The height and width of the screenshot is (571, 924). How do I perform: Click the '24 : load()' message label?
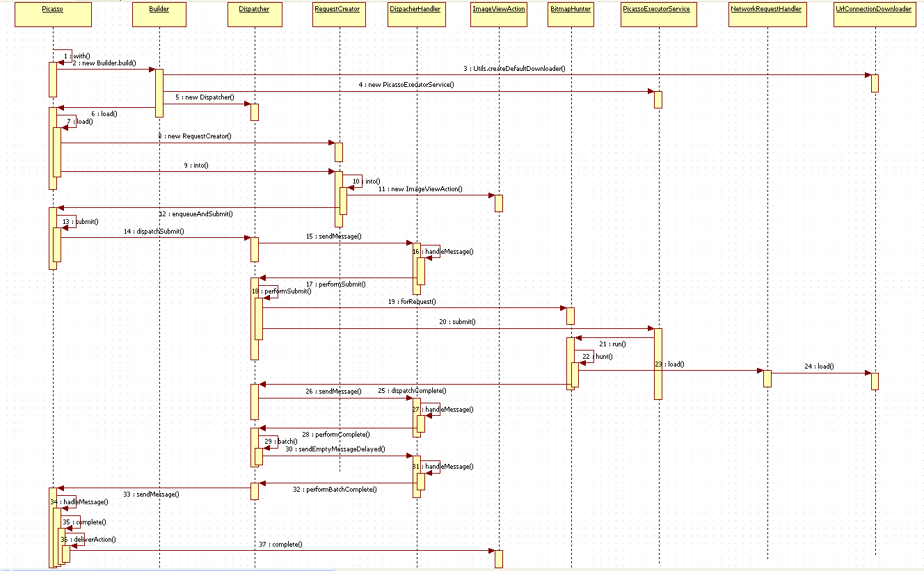pos(819,367)
